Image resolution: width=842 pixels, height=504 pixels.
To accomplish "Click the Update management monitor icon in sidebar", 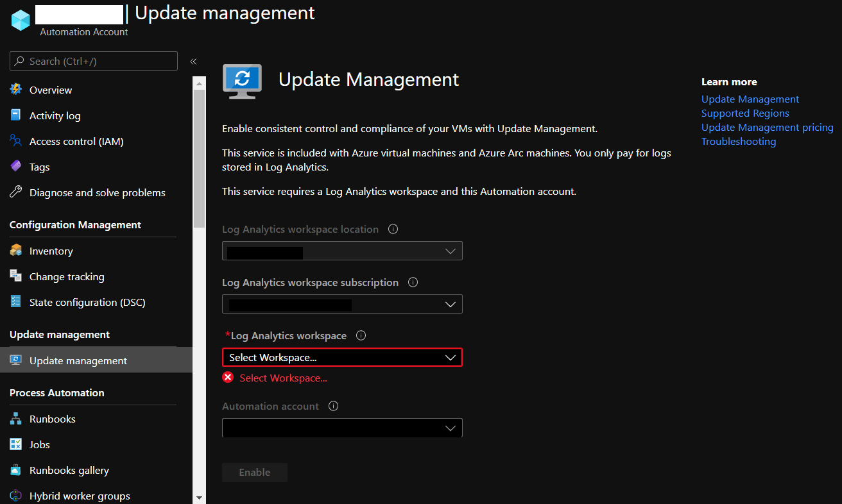I will pyautogui.click(x=16, y=360).
